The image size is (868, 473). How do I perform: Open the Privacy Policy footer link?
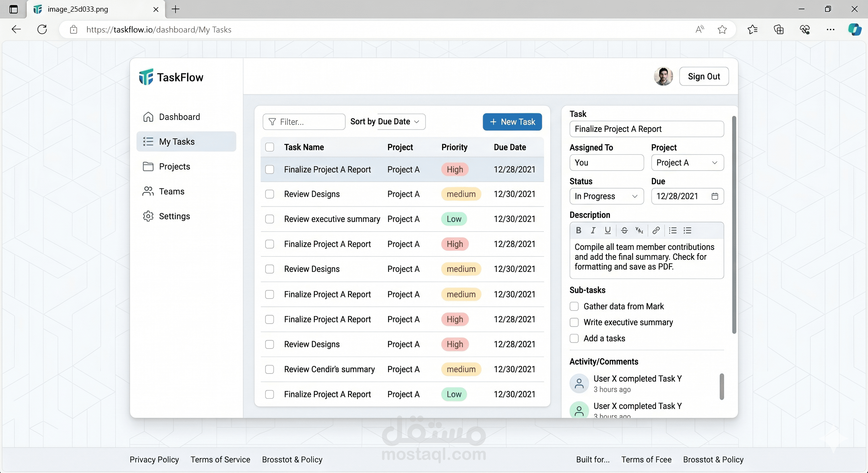coord(154,459)
